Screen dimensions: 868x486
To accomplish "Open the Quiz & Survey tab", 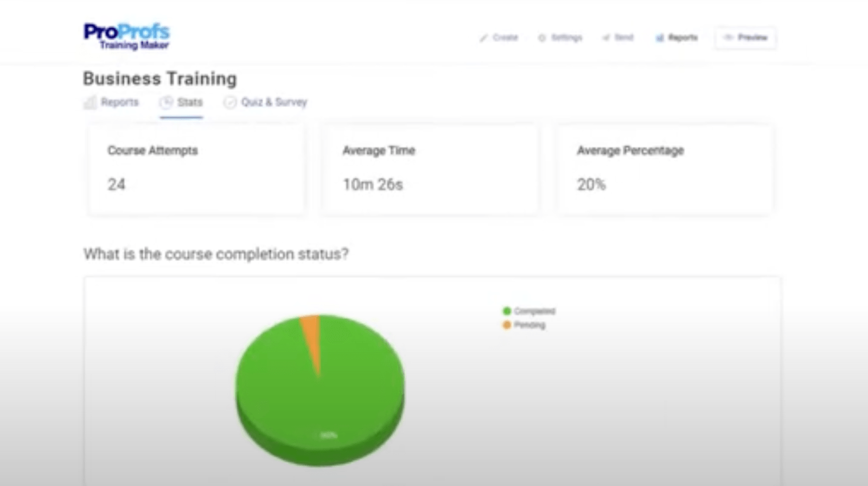I will click(274, 102).
